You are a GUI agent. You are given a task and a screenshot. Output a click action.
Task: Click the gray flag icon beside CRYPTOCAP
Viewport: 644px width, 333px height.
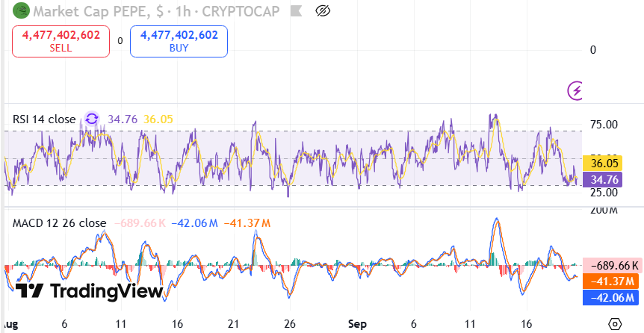(296, 11)
